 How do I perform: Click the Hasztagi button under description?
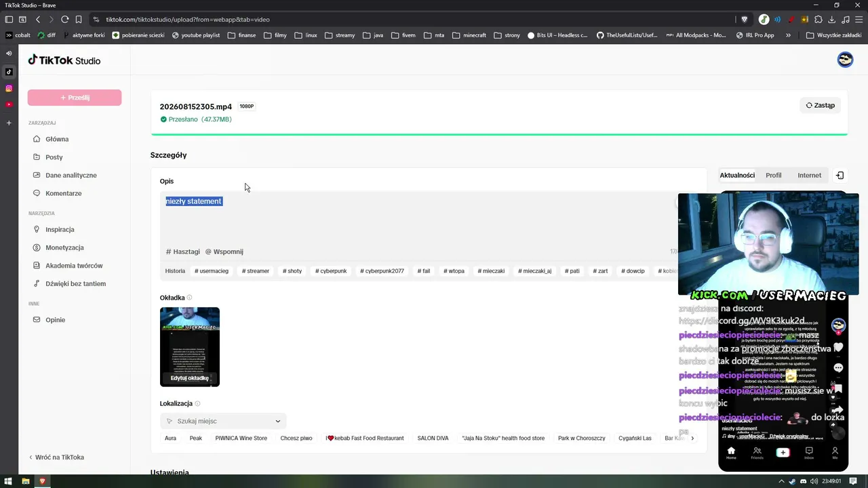pos(183,251)
